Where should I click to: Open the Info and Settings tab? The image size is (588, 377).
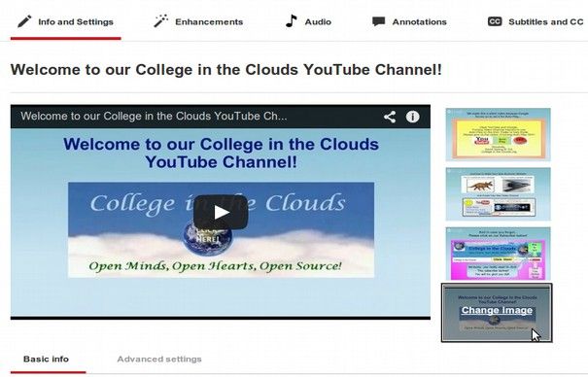coord(66,22)
